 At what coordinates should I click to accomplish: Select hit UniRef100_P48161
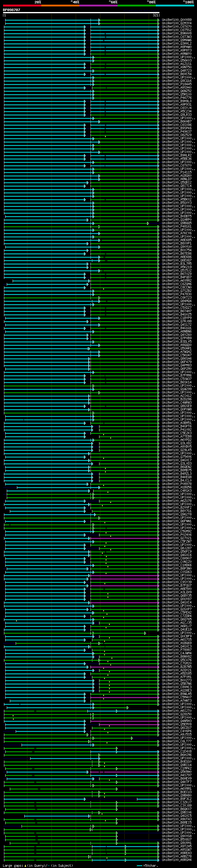177,226
